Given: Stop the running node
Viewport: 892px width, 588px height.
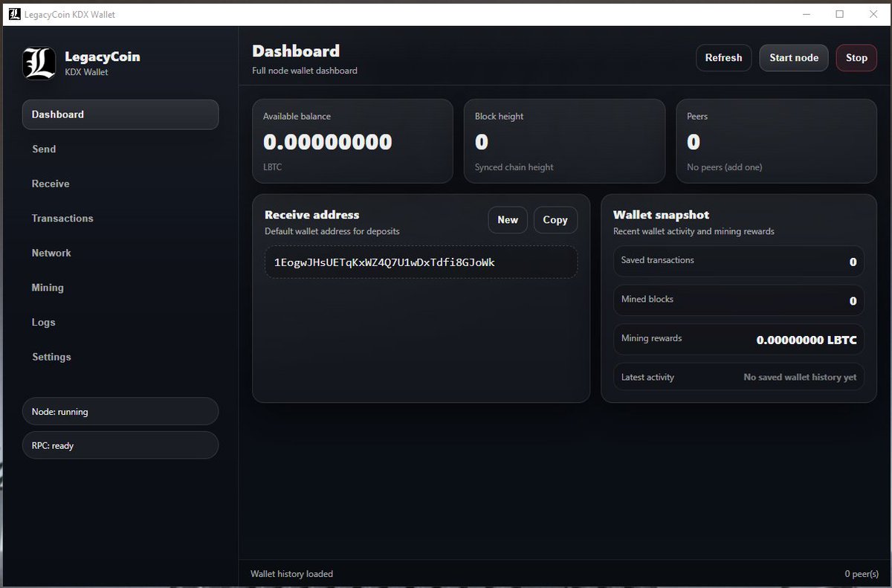Looking at the screenshot, I should tap(856, 58).
